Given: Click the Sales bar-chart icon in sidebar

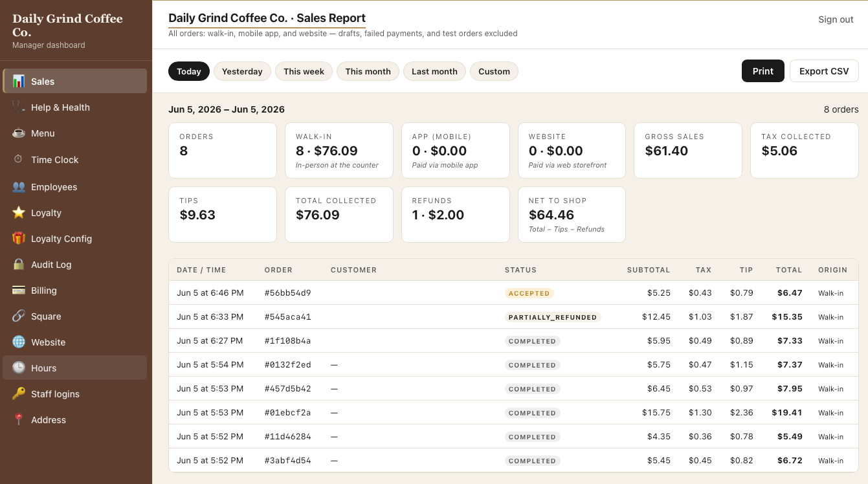Looking at the screenshot, I should [x=19, y=82].
